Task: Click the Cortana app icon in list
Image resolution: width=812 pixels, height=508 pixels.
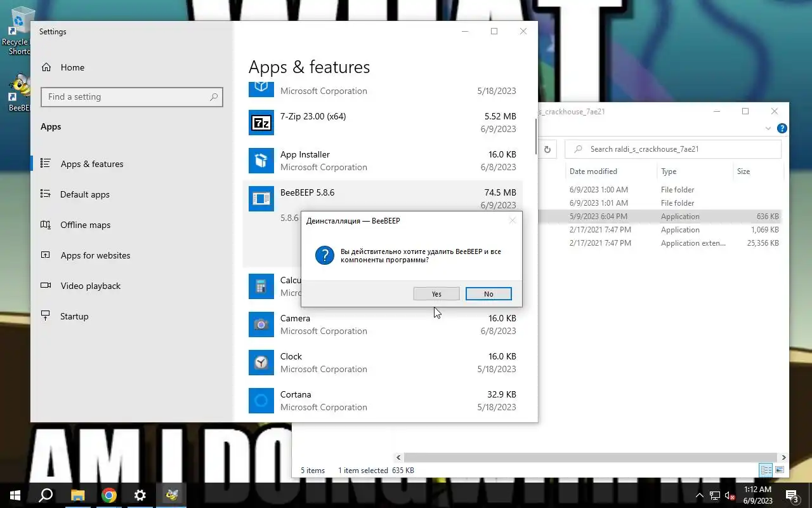Action: (261, 401)
